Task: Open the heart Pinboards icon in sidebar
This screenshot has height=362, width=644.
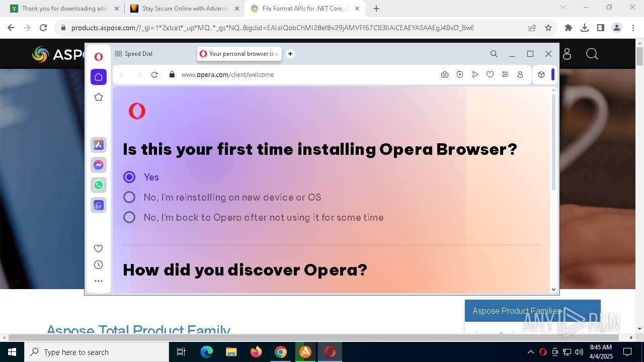Action: (99, 248)
